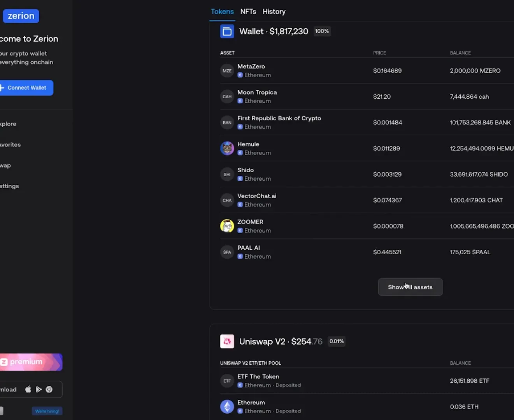Image resolution: width=514 pixels, height=420 pixels.
Task: Click the Connect Wallet button
Action: pyautogui.click(x=26, y=88)
